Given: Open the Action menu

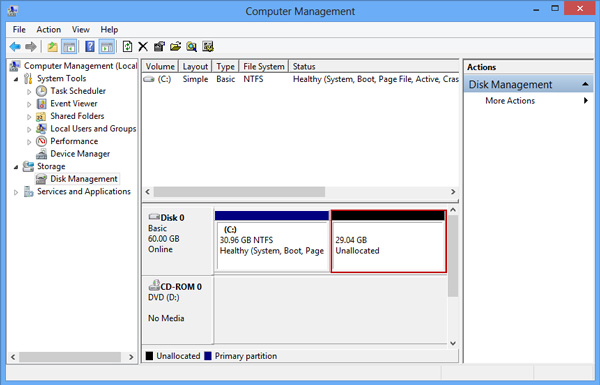Looking at the screenshot, I should [49, 29].
